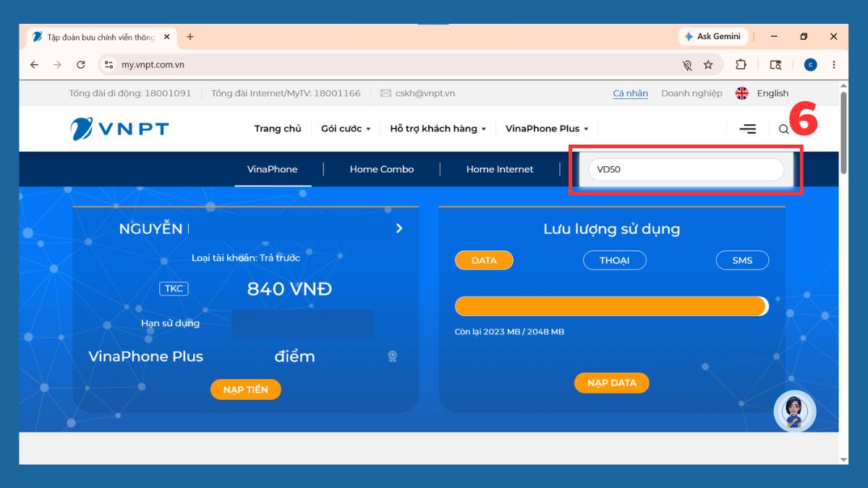Expand the VinaPhone Plus menu dropdown
868x488 pixels.
click(547, 129)
